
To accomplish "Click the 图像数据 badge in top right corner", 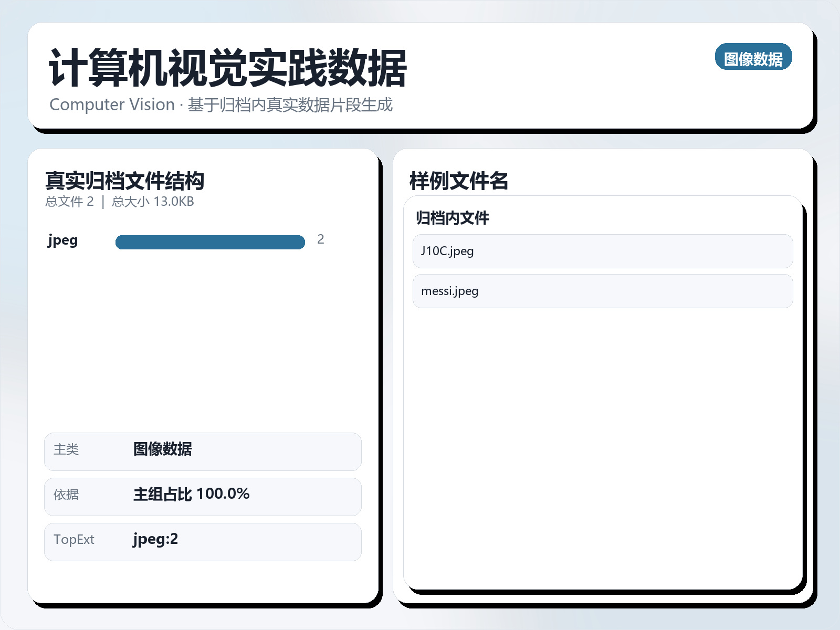I will coord(753,57).
